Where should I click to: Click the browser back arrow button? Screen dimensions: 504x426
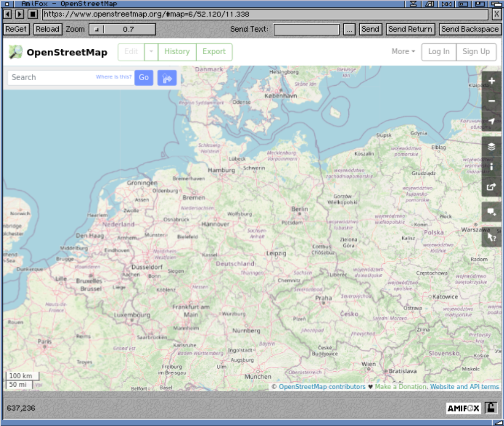point(7,14)
